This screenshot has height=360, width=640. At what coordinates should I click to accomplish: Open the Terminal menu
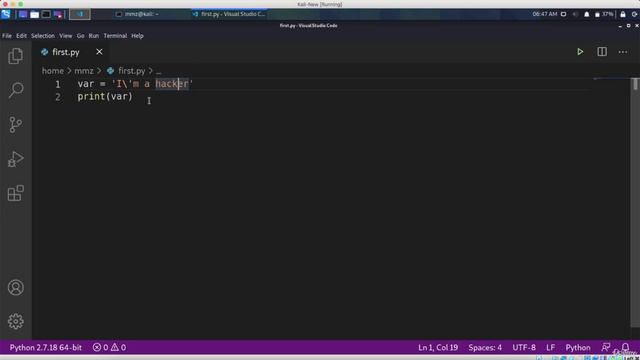(x=115, y=36)
